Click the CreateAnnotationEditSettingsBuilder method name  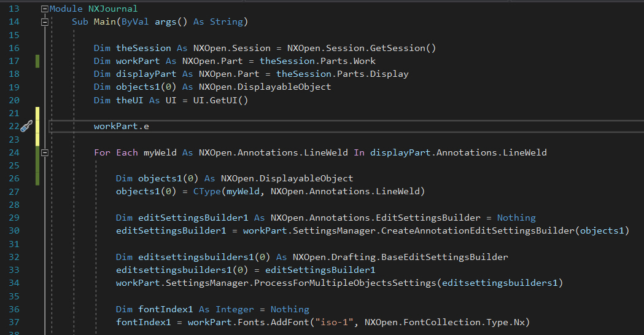pyautogui.click(x=478, y=231)
